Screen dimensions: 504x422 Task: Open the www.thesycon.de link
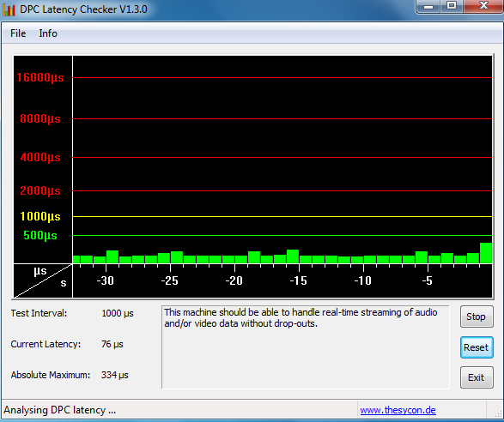coord(398,410)
